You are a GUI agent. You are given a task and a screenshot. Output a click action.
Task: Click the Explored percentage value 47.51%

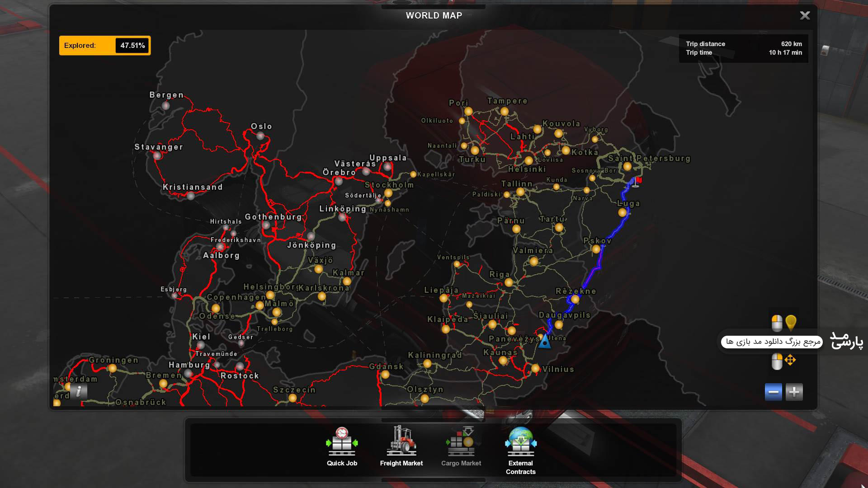click(x=132, y=46)
